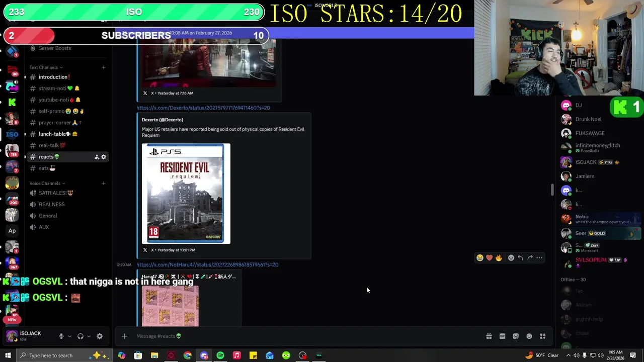Image resolution: width=644 pixels, height=362 pixels.
Task: Open the eats channel
Action: (x=68, y=168)
